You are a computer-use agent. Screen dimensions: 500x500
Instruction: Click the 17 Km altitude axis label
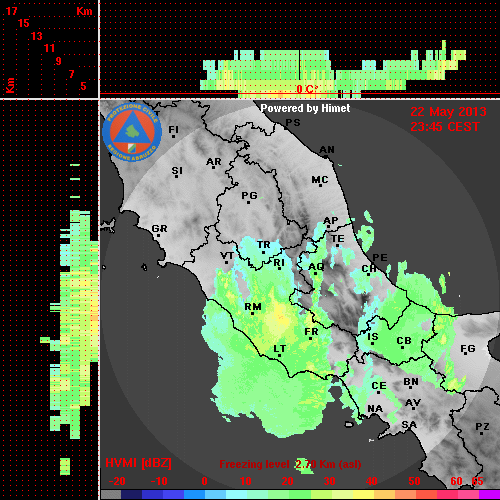[11, 11]
